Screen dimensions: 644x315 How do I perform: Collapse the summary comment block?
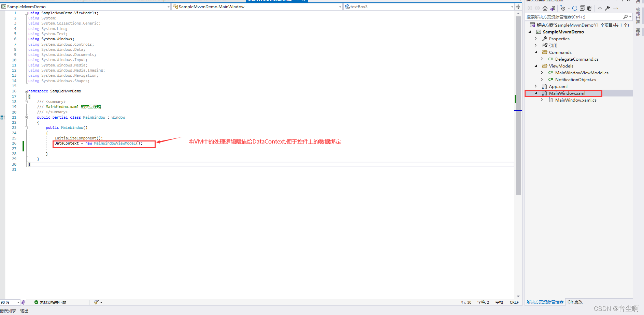[x=26, y=102]
